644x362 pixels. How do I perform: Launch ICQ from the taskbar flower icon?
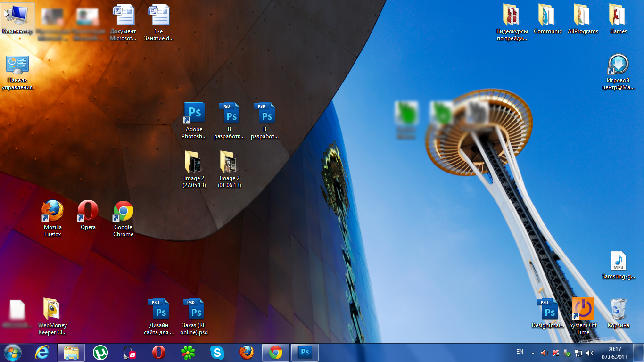pyautogui.click(x=188, y=353)
